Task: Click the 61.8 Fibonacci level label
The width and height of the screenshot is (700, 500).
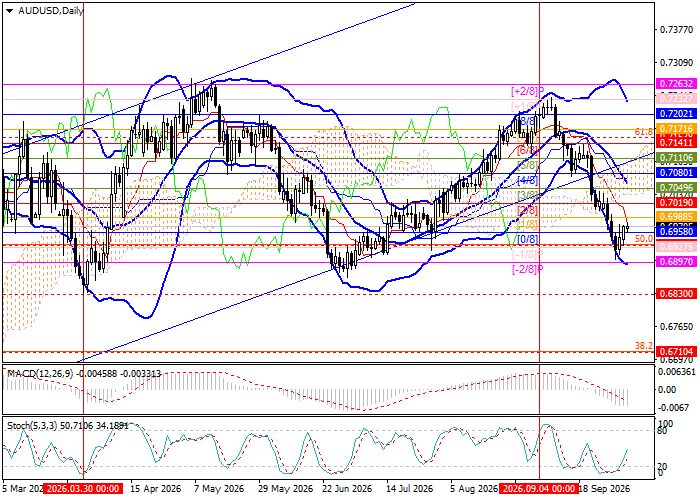Action: [x=644, y=132]
